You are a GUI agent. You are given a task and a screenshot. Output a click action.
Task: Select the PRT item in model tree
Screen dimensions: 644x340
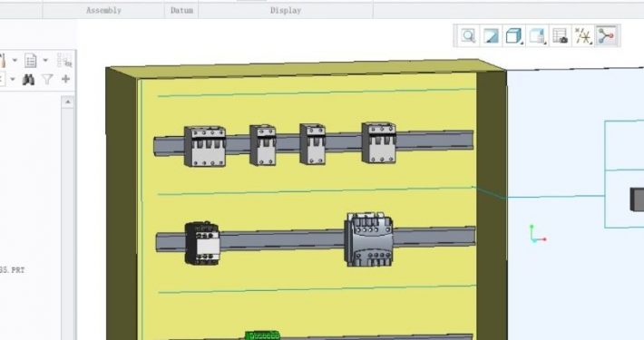(x=13, y=270)
